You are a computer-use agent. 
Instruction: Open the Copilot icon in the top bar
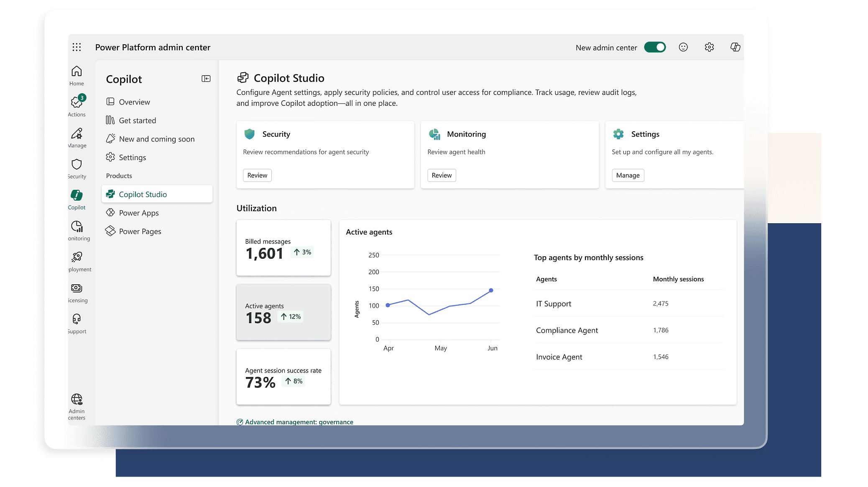click(735, 47)
